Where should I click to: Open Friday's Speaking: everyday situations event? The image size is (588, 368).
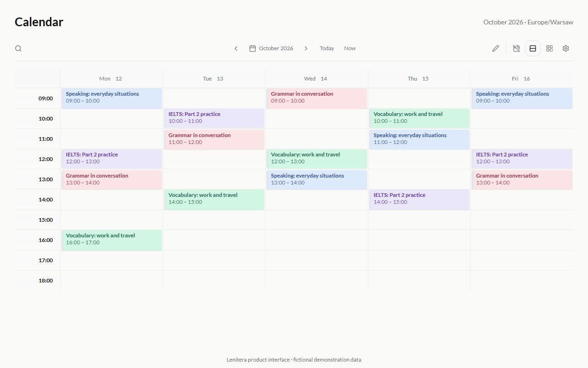click(x=522, y=98)
